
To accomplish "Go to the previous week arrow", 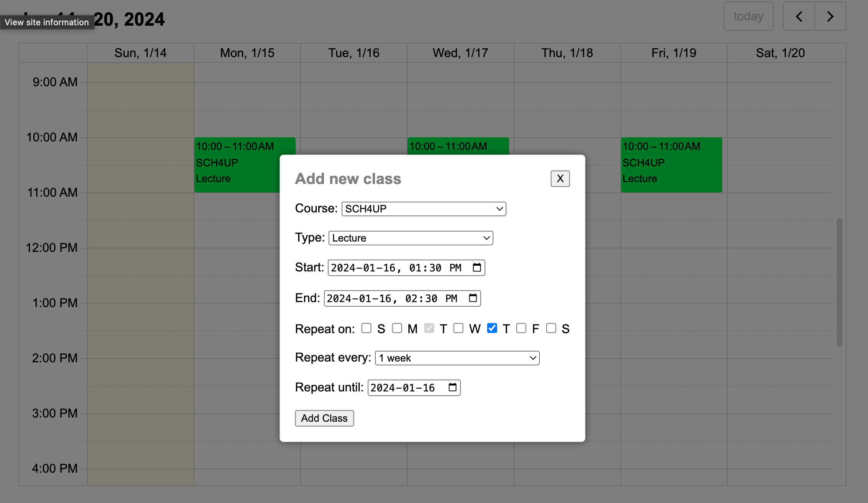I will point(799,16).
